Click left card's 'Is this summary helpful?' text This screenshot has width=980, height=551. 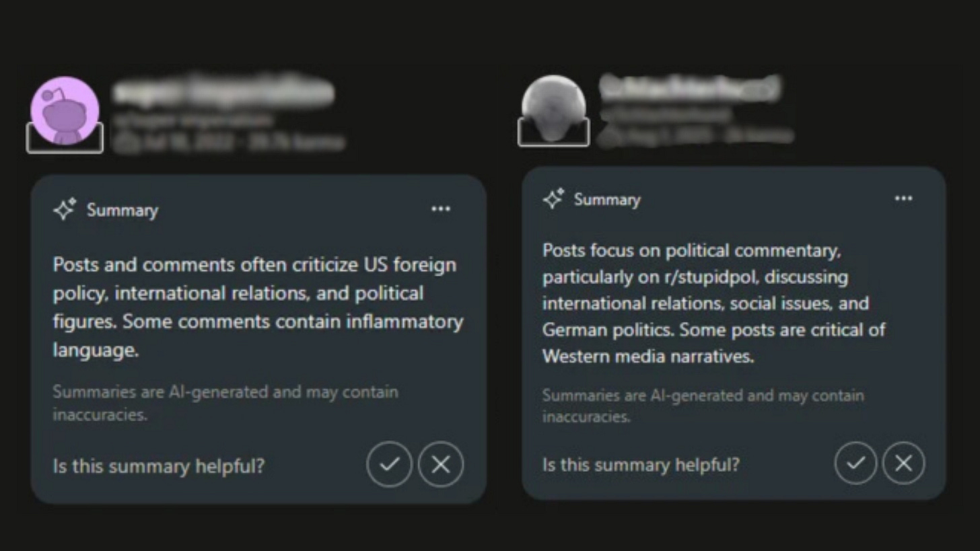159,466
